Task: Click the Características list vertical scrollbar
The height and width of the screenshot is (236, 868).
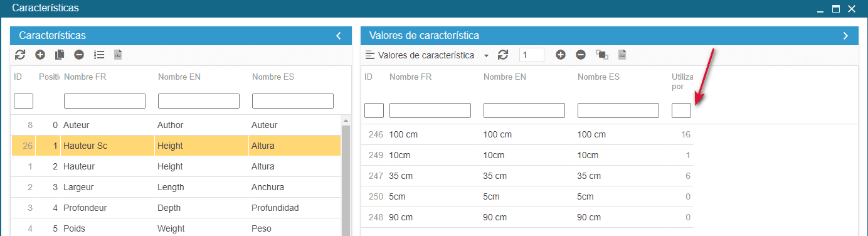Action: pyautogui.click(x=346, y=176)
